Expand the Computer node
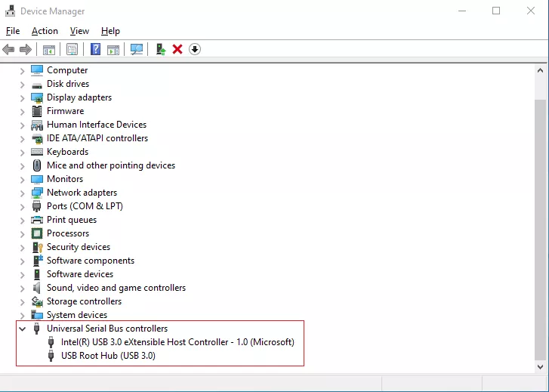 coord(23,71)
